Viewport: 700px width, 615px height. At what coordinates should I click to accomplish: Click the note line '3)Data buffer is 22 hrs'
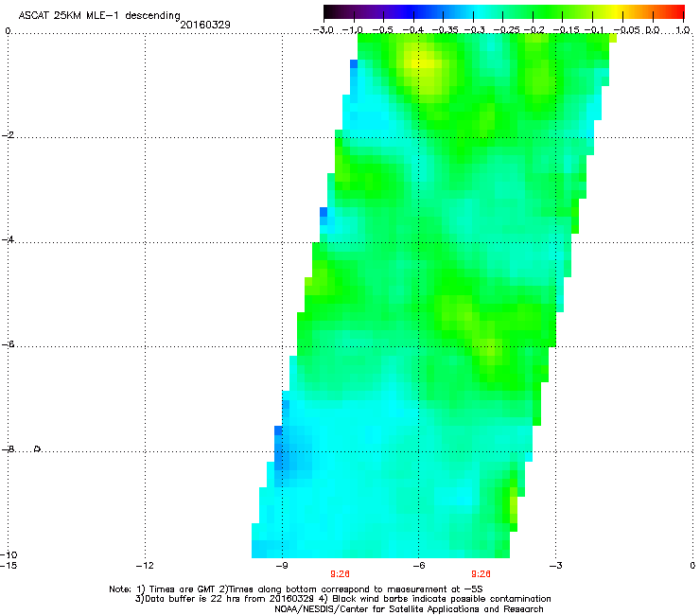[x=342, y=599]
